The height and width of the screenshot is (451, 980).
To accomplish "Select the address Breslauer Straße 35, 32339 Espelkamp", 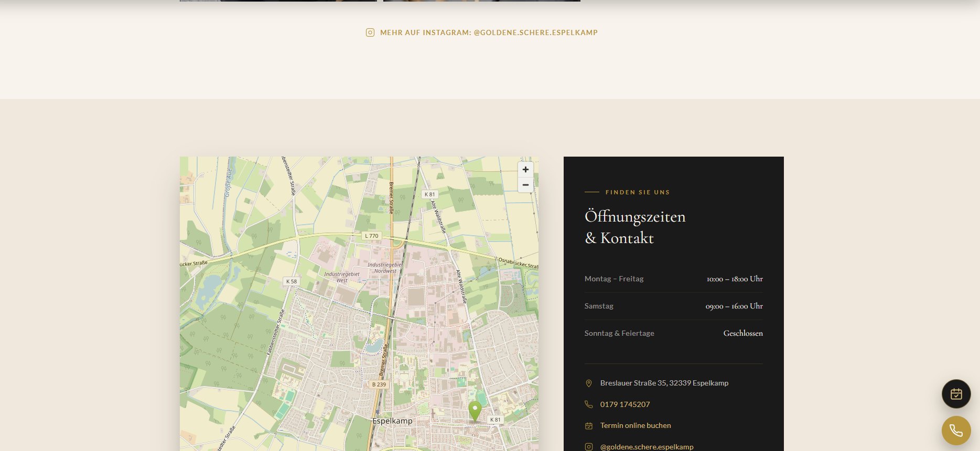I will tap(664, 383).
